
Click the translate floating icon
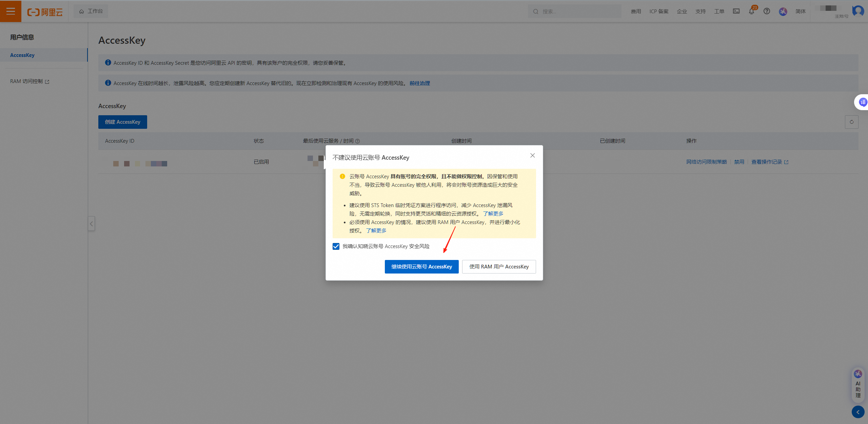tap(863, 102)
